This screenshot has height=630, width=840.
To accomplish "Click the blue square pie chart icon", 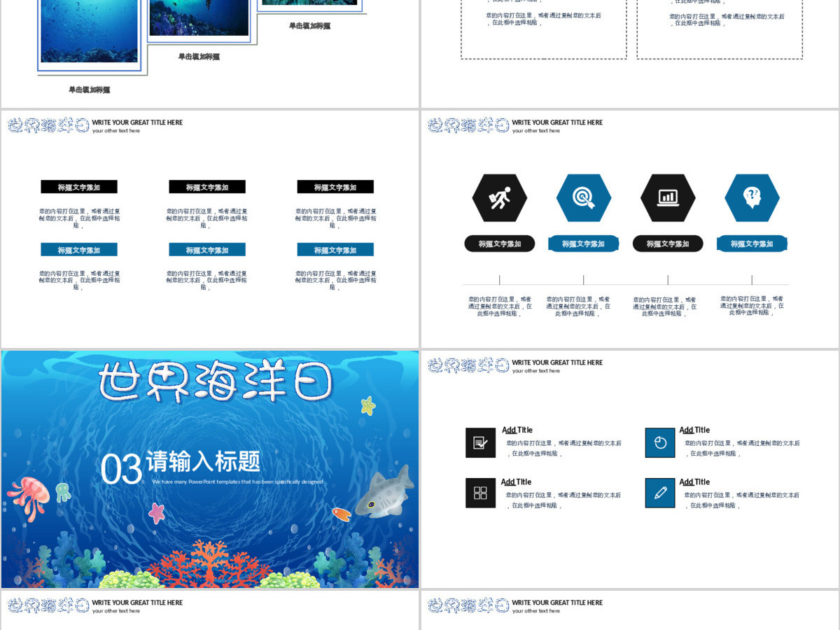I will click(x=660, y=443).
